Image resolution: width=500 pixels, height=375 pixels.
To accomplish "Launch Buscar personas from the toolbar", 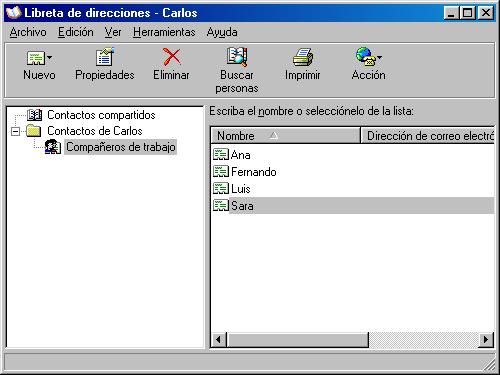I will [237, 70].
